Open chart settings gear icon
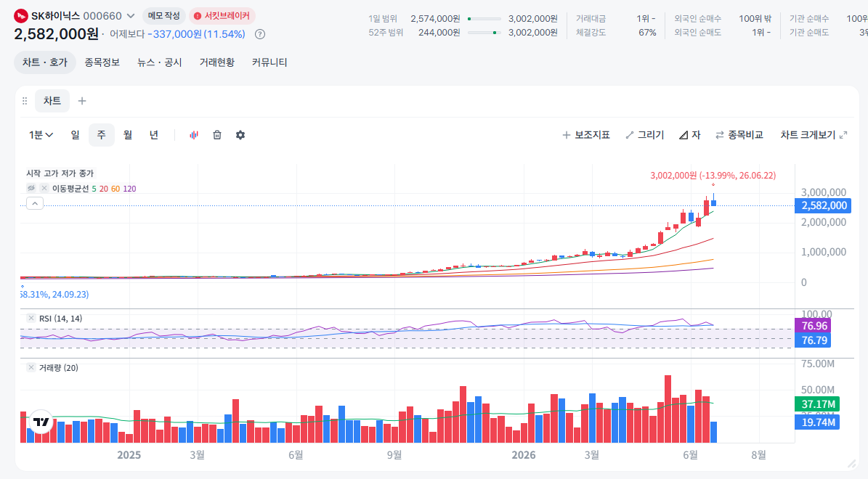This screenshot has width=868, height=479. (x=240, y=135)
